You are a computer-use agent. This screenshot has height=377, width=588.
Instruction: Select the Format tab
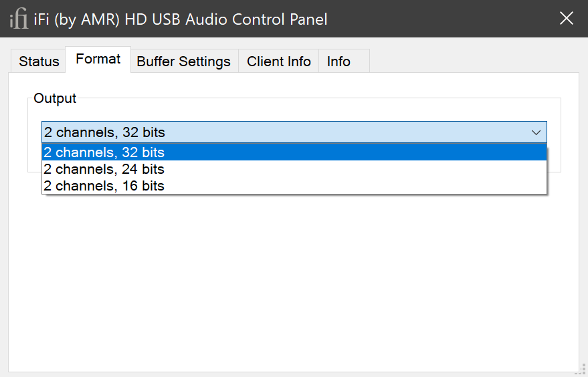tap(98, 59)
